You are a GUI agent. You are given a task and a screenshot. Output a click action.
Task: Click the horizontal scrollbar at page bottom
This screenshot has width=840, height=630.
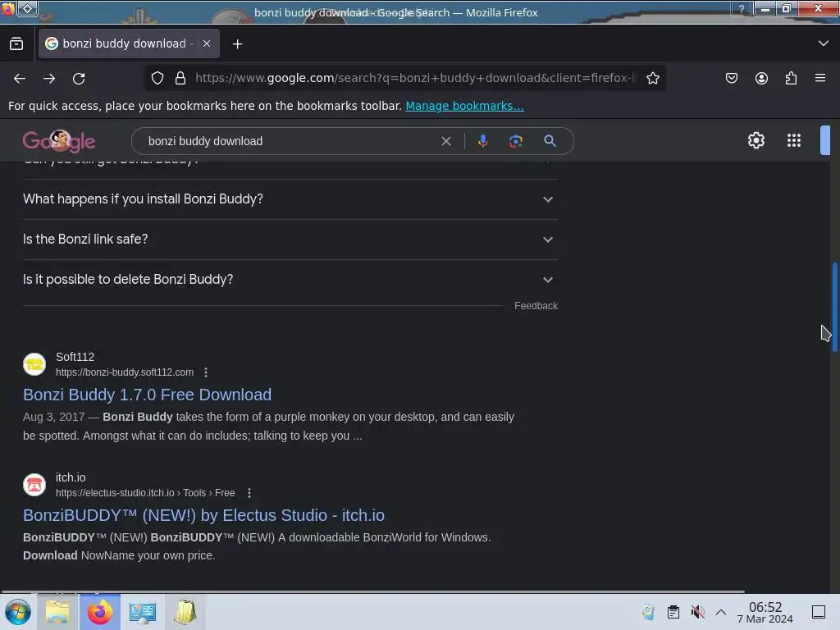[373, 591]
